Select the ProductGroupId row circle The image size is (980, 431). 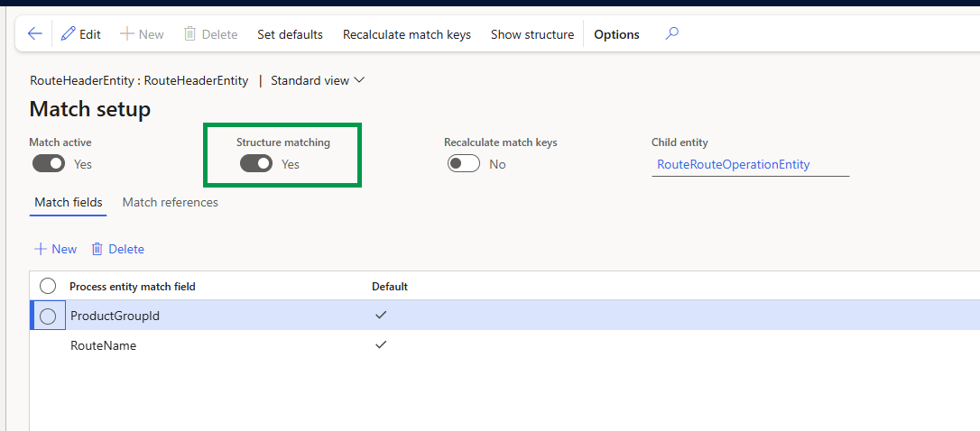coord(48,316)
